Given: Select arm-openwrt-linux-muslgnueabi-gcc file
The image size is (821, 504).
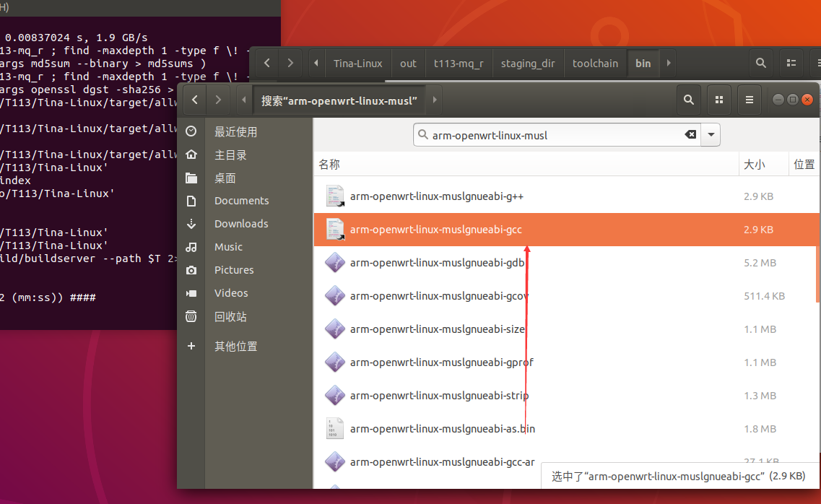Looking at the screenshot, I should (x=567, y=229).
